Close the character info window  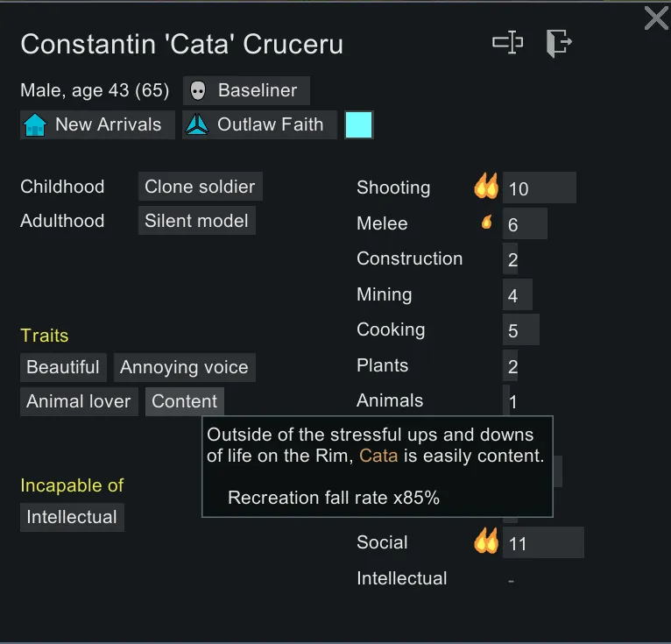pyautogui.click(x=656, y=18)
